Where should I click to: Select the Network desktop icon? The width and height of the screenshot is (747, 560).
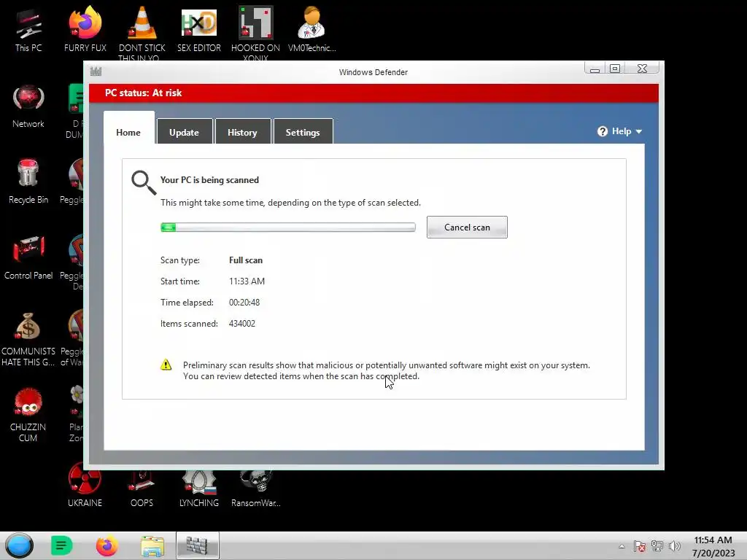(x=28, y=106)
